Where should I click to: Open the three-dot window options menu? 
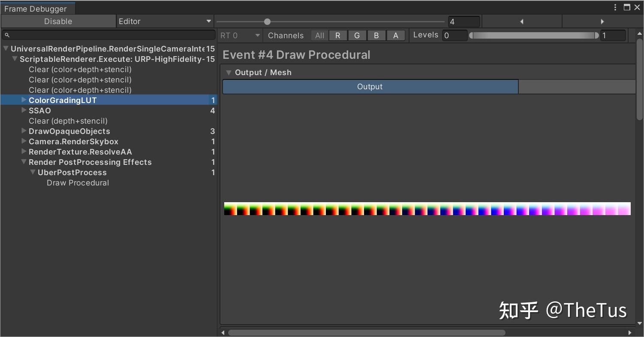pyautogui.click(x=615, y=7)
